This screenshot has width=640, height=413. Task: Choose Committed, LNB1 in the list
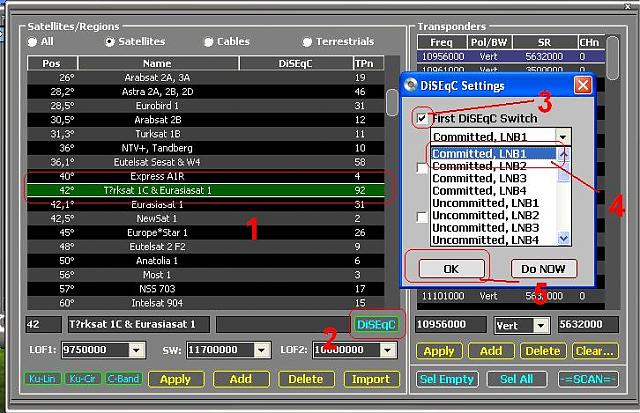point(493,154)
